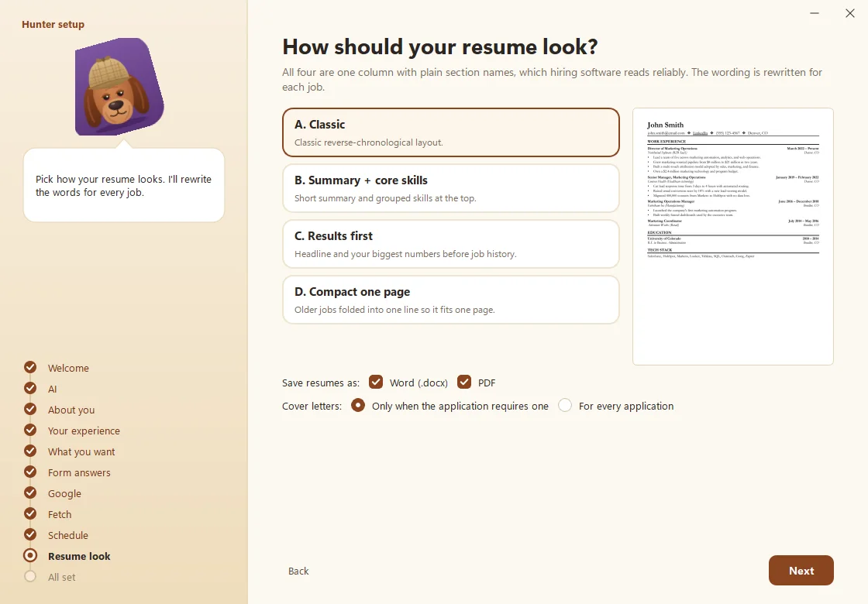Click the Schedule step checkmark icon
The height and width of the screenshot is (604, 868).
click(30, 535)
